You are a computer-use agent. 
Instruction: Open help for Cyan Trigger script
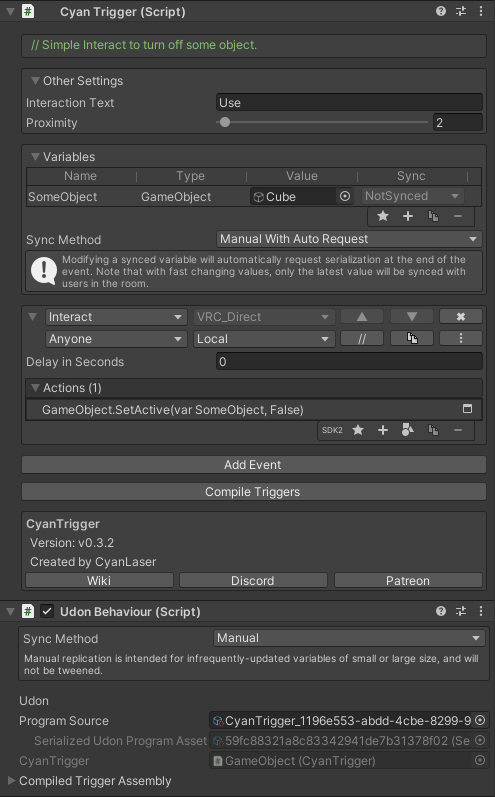tap(441, 11)
